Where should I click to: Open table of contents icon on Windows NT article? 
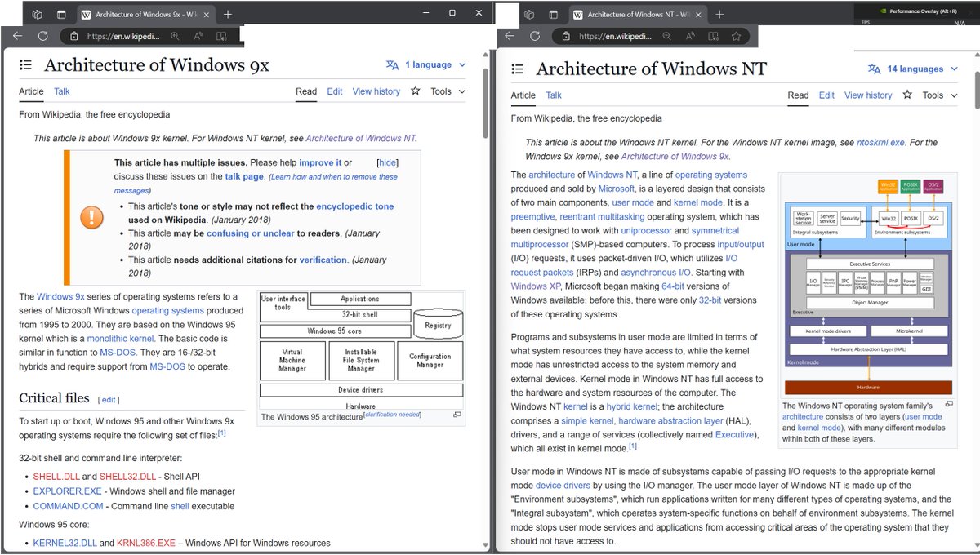coord(517,69)
